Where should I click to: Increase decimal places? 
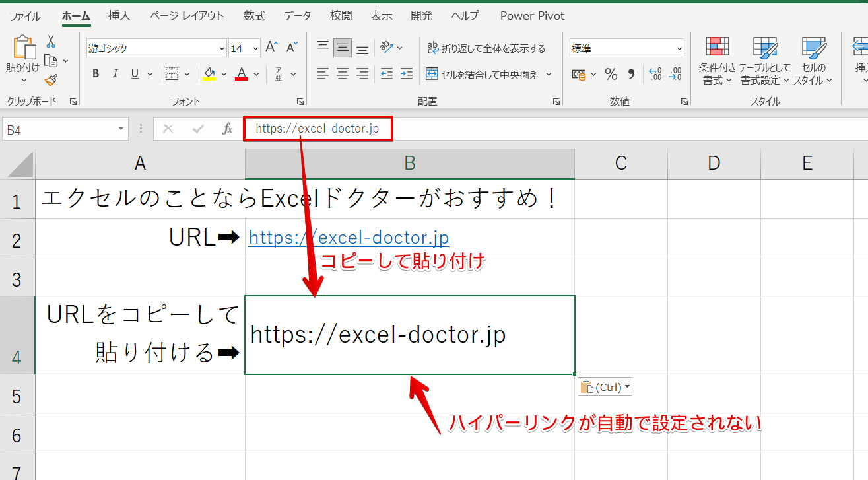pos(655,74)
